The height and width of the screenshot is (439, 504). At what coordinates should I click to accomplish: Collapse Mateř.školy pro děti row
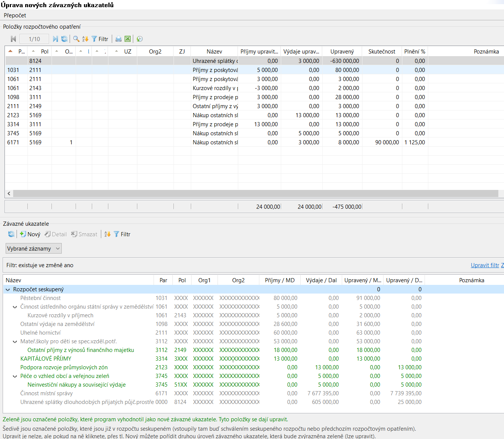(15, 341)
